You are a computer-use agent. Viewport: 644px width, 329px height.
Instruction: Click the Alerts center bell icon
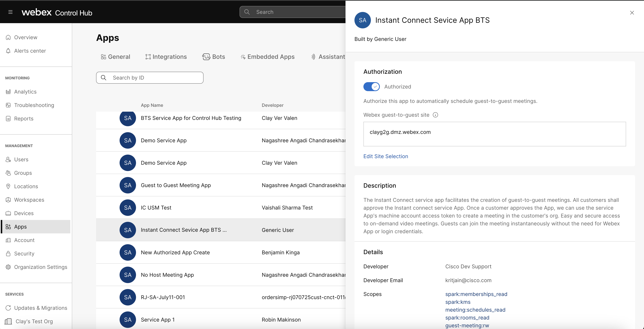8,51
